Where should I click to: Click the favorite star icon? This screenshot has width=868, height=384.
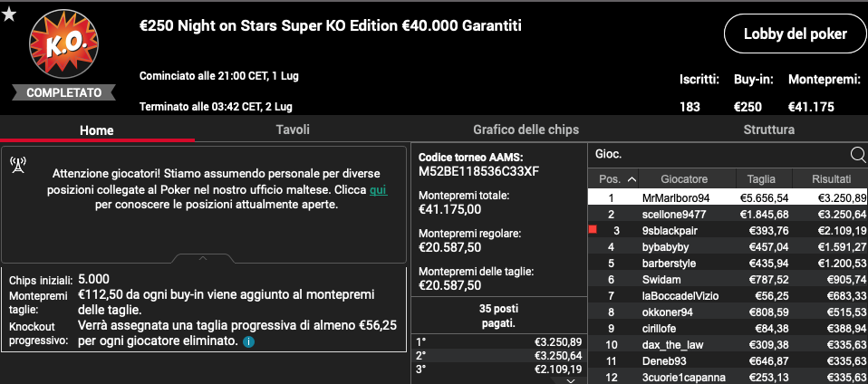[9, 14]
